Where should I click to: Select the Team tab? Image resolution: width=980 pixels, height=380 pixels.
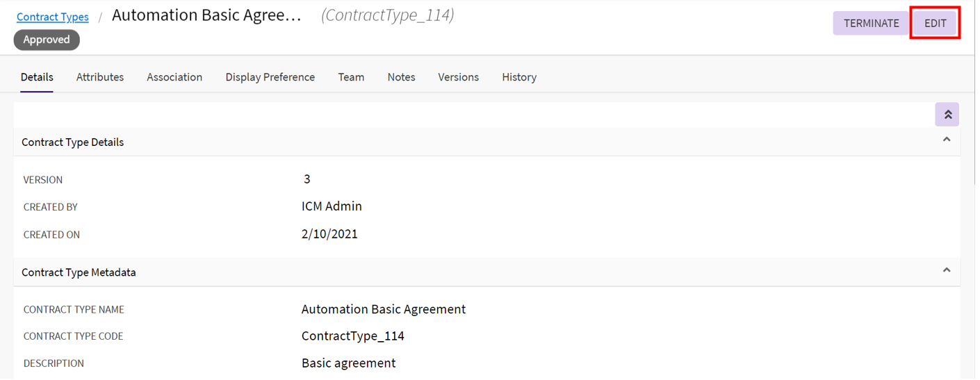[x=351, y=77]
